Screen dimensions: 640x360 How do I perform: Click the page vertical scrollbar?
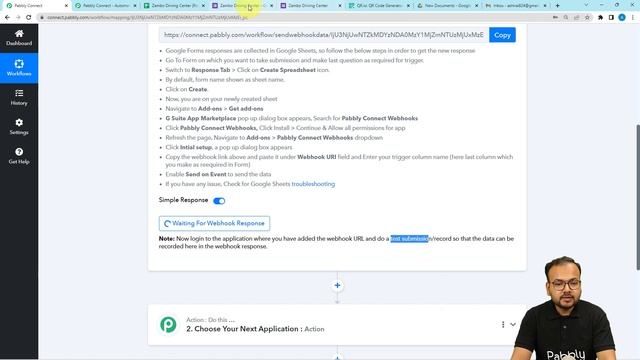(638, 197)
